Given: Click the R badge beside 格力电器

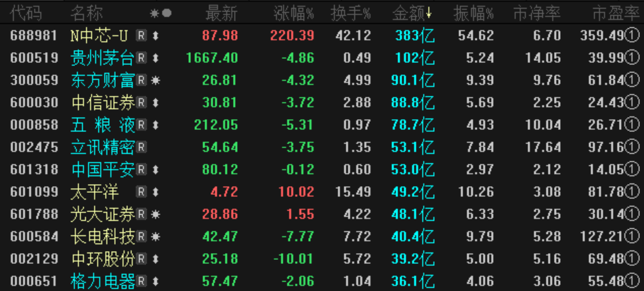Looking at the screenshot, I should click(x=142, y=281).
